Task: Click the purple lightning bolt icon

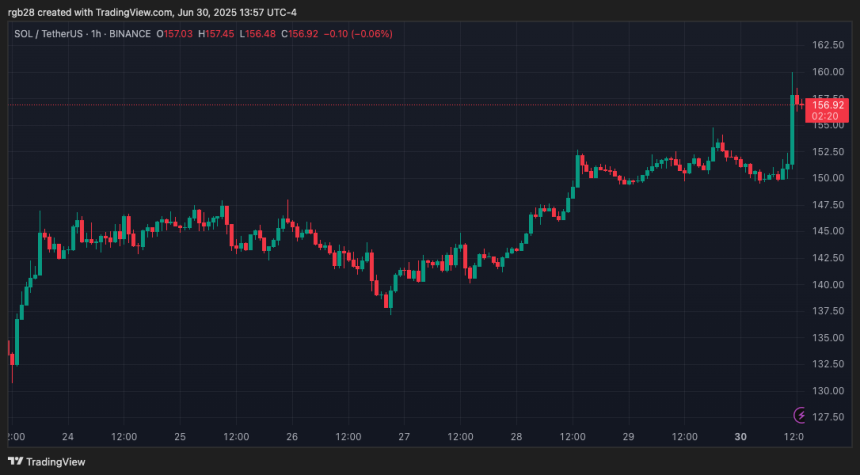Action: point(800,415)
